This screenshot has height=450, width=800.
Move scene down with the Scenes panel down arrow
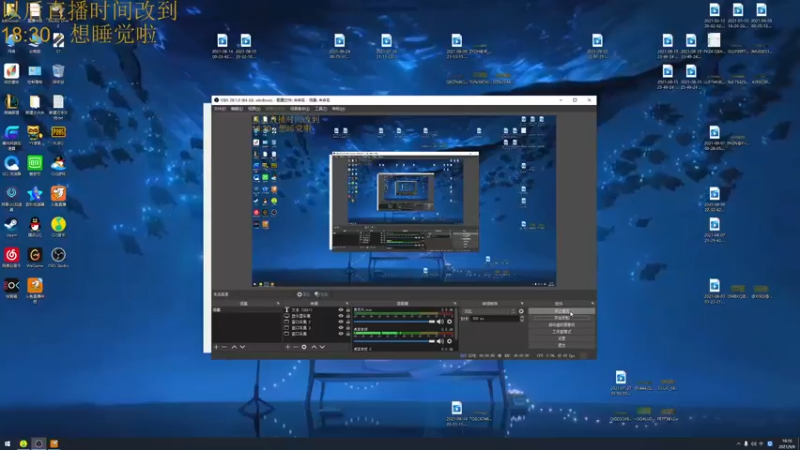click(242, 347)
